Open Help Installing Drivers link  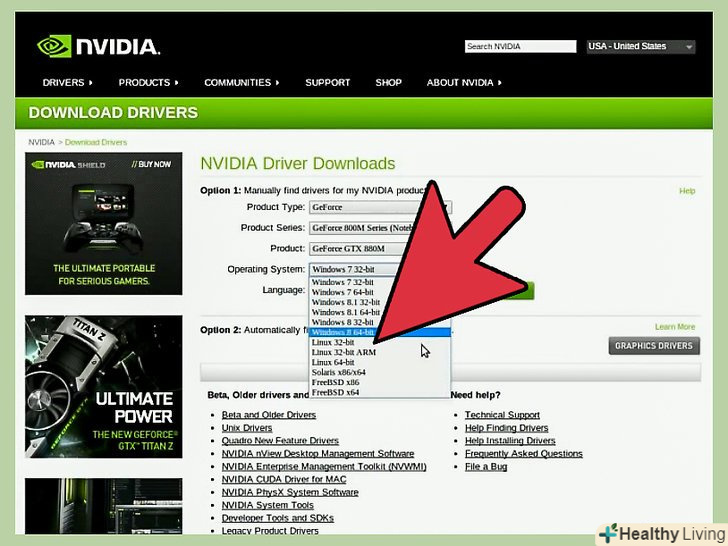coord(510,441)
